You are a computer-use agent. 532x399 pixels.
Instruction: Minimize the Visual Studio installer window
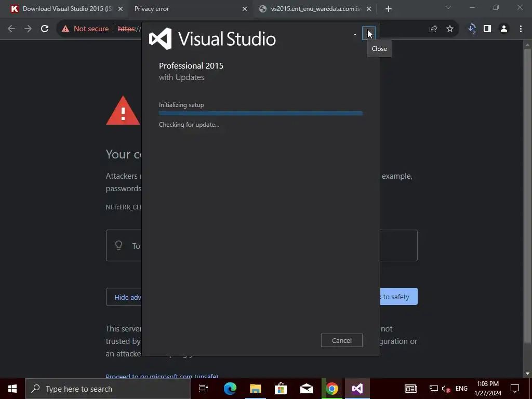pos(355,34)
